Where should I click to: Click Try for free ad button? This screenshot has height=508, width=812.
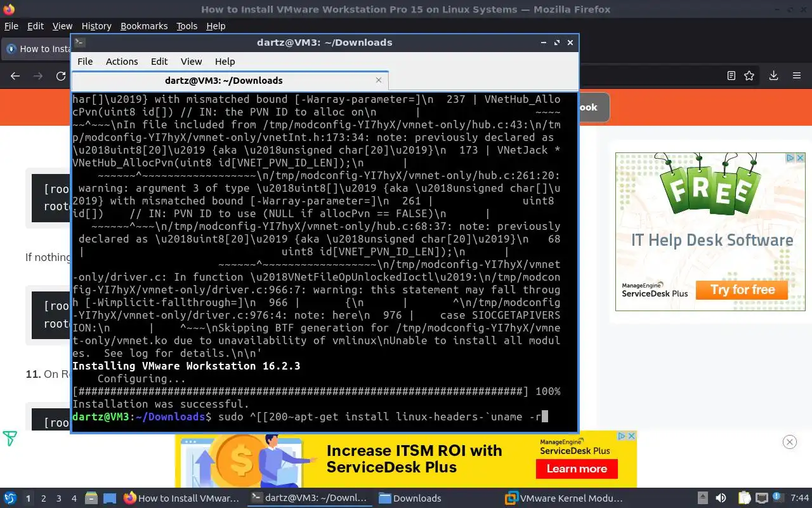[x=742, y=290]
